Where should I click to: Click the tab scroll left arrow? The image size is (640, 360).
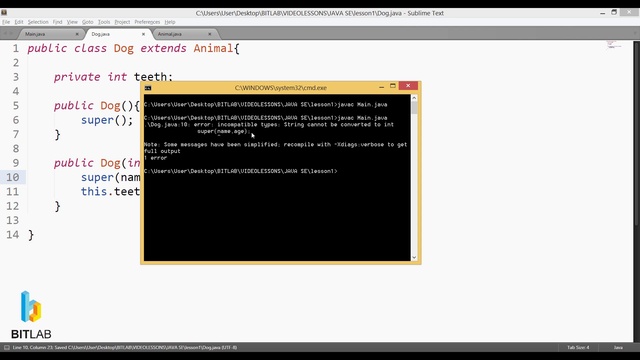[5, 34]
